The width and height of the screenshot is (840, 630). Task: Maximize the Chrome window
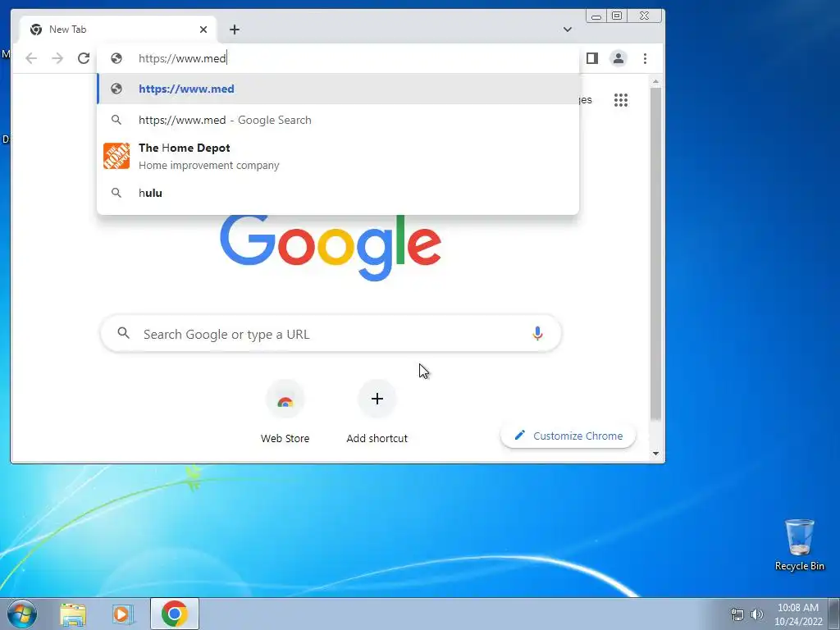tap(617, 16)
